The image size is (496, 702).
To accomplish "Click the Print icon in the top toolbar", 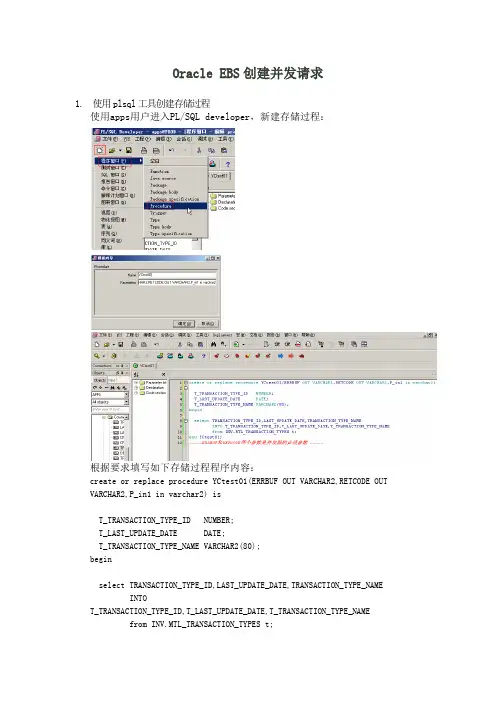I will click(144, 150).
